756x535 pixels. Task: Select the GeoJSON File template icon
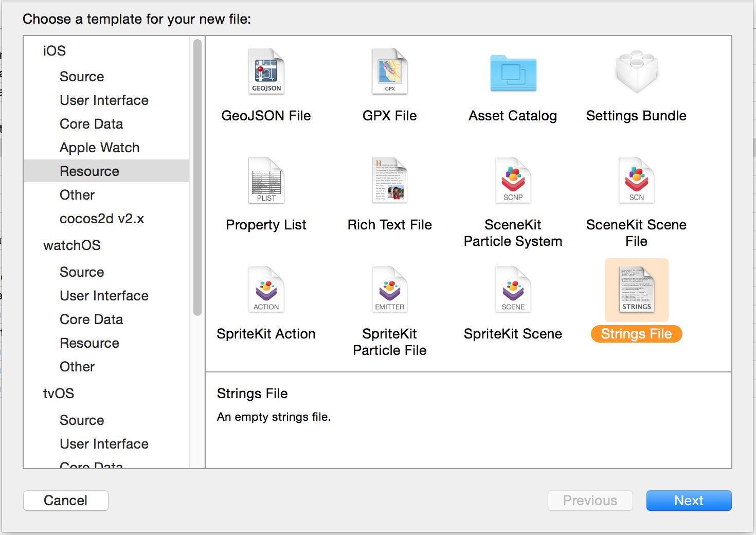coord(266,72)
